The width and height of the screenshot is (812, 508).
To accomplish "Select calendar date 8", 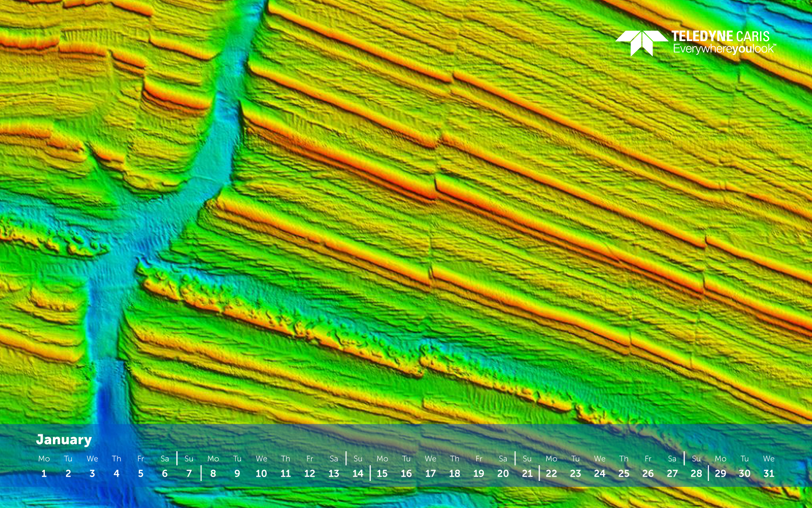I will coord(213,474).
